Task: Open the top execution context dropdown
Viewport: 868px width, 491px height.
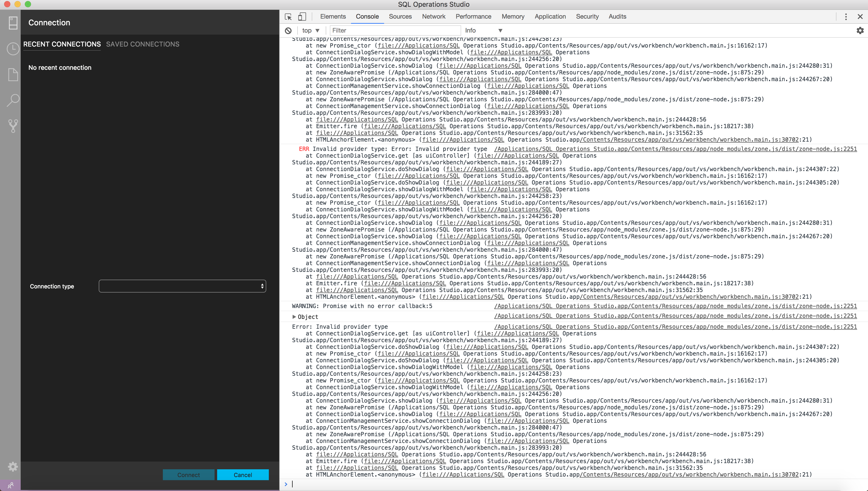Action: pos(311,30)
